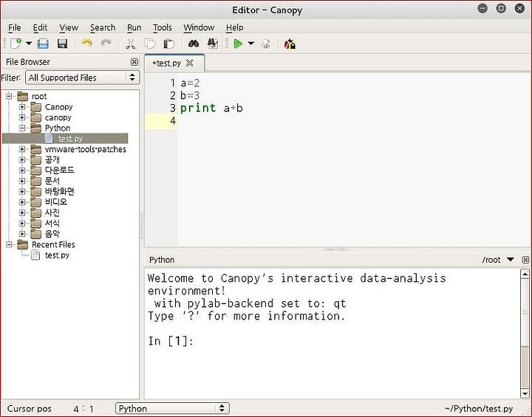
Task: Click on code line 'print a+b'
Action: 211,108
